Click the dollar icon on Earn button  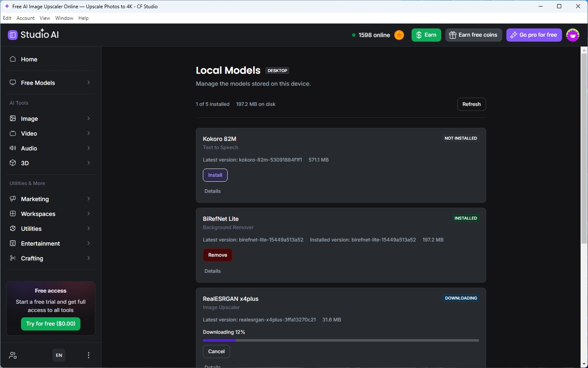419,35
